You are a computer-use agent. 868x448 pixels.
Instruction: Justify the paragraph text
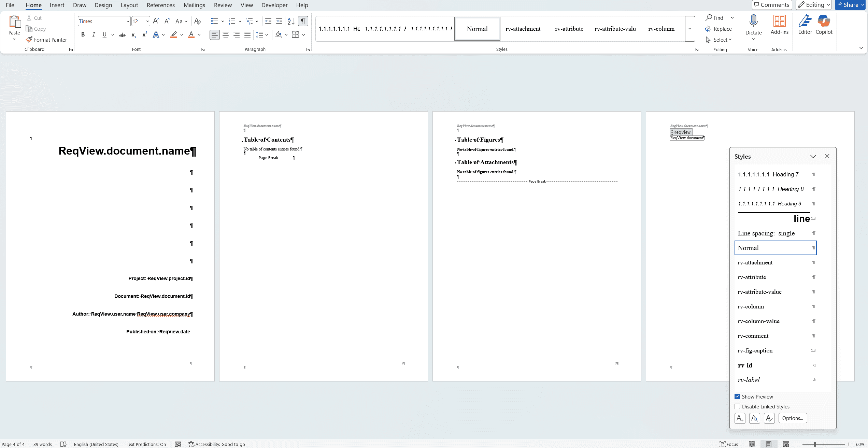[247, 35]
